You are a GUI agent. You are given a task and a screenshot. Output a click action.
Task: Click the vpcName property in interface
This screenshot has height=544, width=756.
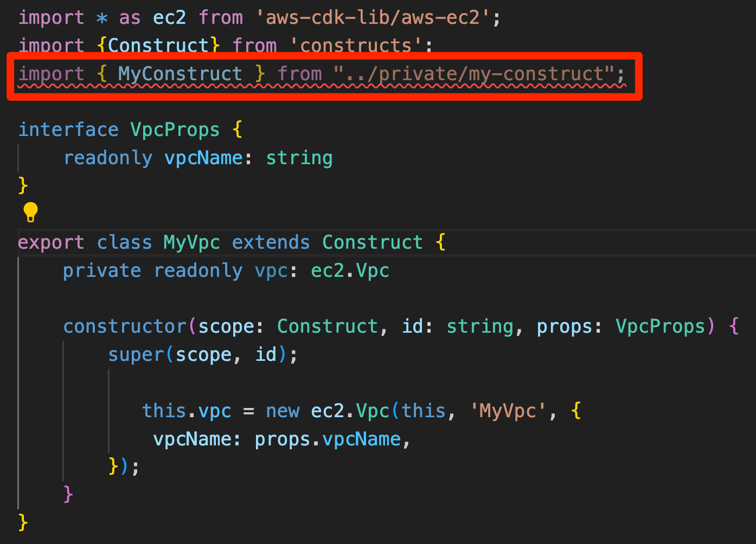pyautogui.click(x=203, y=158)
